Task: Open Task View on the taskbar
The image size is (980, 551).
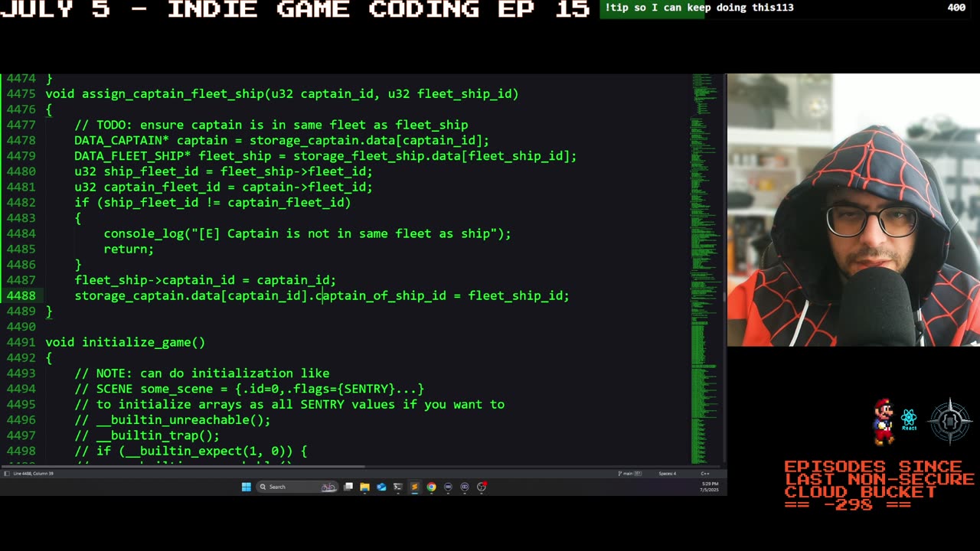Action: coord(348,487)
